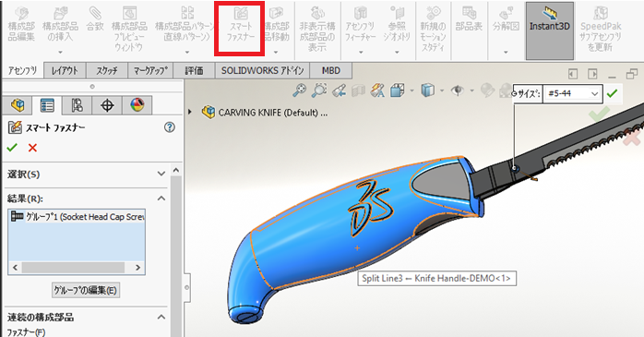Select the 合致 (Mate) tool

point(95,18)
